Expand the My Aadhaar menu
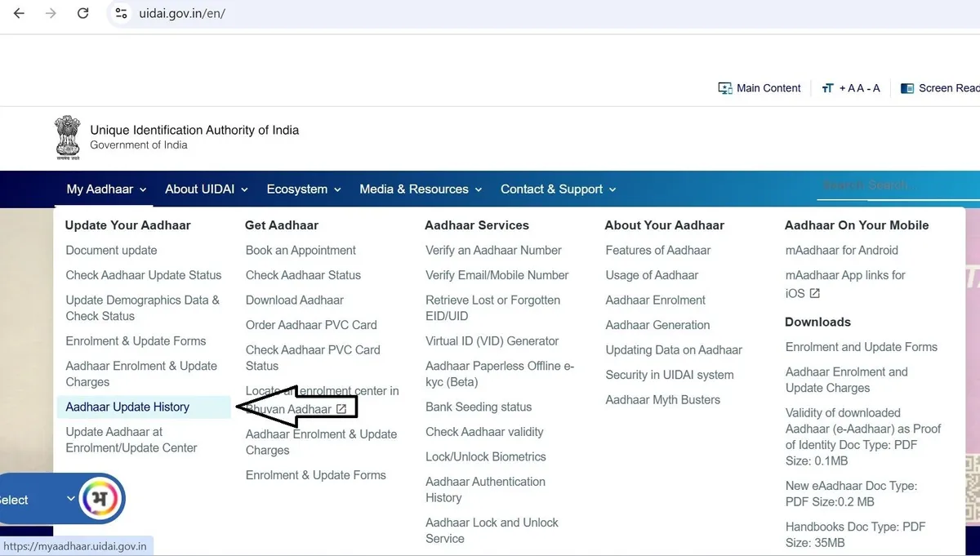This screenshot has height=556, width=980. pos(106,189)
